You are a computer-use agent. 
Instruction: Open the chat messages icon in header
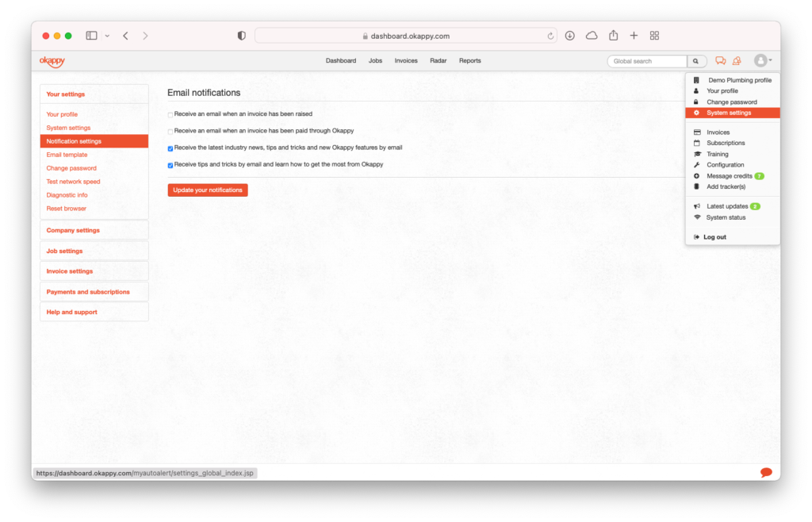pyautogui.click(x=720, y=61)
